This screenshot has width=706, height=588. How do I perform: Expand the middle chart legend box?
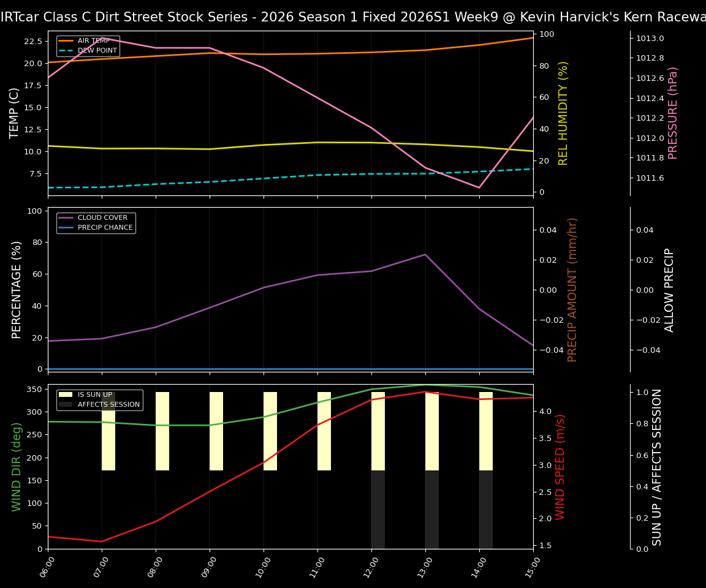coord(96,222)
